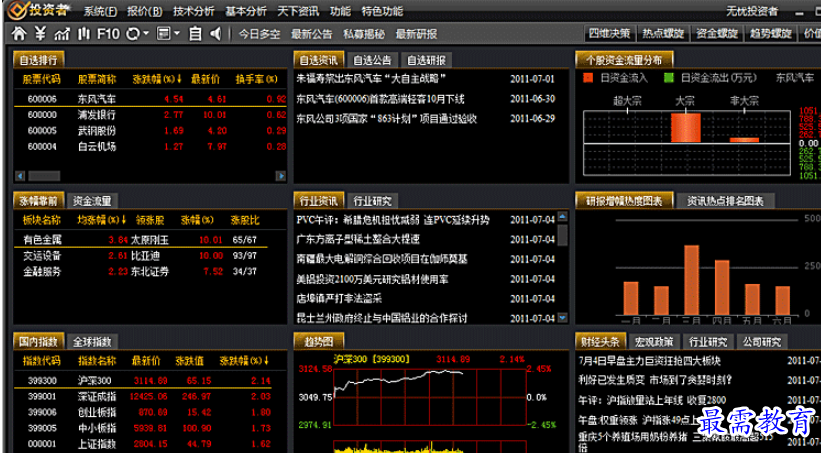821x453 pixels.
Task: Switch to the 自选公告 tab
Action: click(372, 60)
